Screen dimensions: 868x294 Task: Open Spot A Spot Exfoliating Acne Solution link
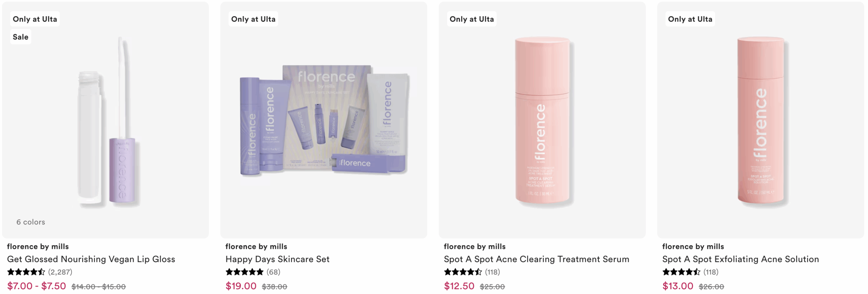pyautogui.click(x=740, y=259)
